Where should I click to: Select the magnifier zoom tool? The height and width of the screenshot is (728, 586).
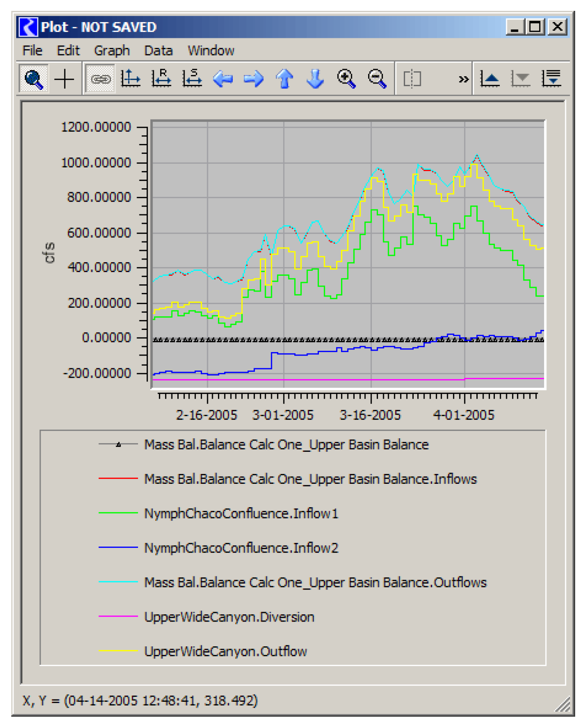34,79
